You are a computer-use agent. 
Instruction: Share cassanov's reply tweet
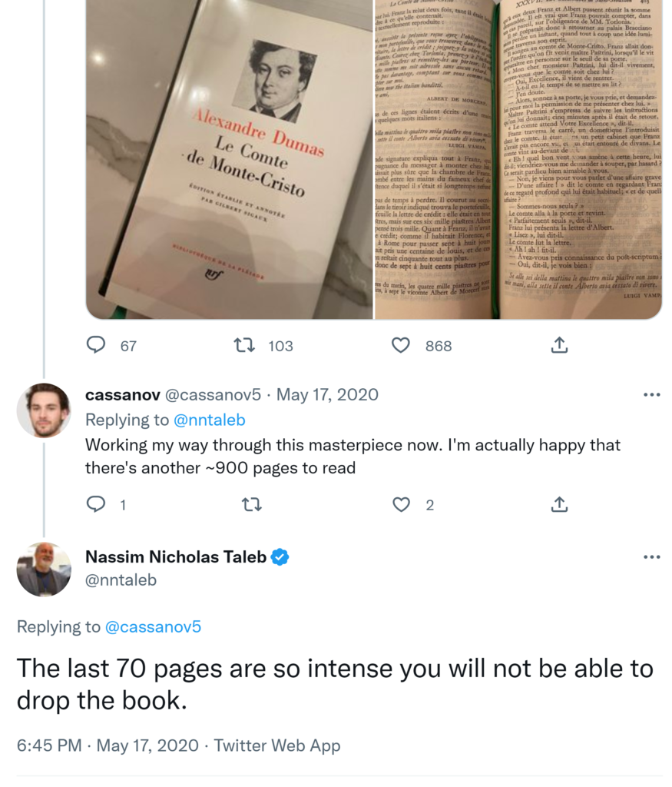(560, 504)
